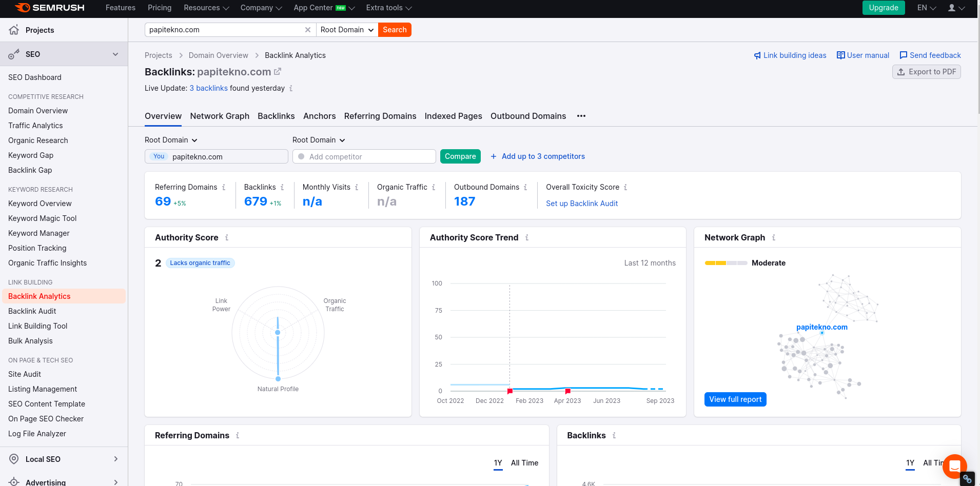
Task: Switch to Indexed Pages tab
Action: coord(453,116)
